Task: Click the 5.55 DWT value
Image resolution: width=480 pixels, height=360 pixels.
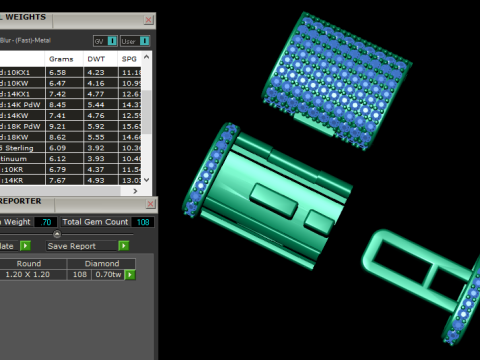Action: coord(96,137)
